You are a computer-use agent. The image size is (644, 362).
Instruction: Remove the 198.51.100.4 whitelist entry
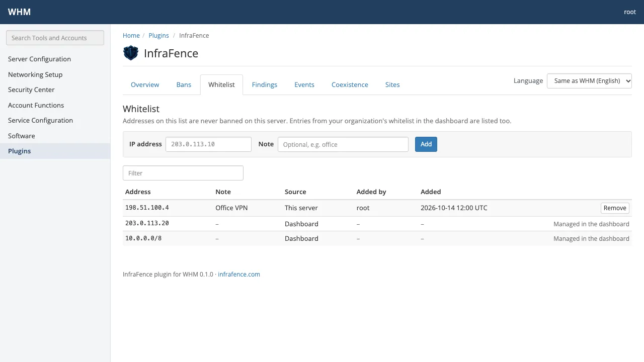point(615,208)
